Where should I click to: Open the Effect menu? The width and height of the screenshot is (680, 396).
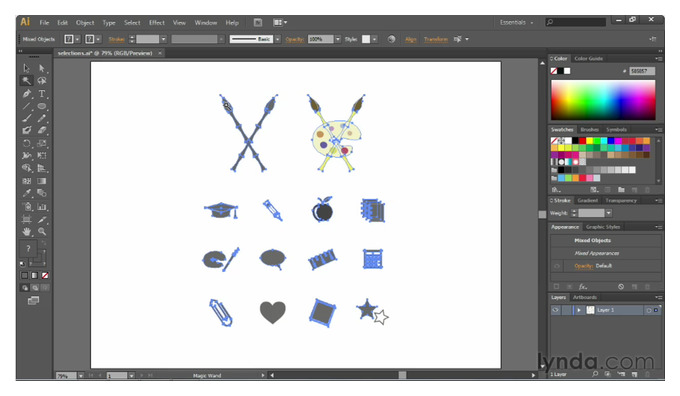[157, 23]
